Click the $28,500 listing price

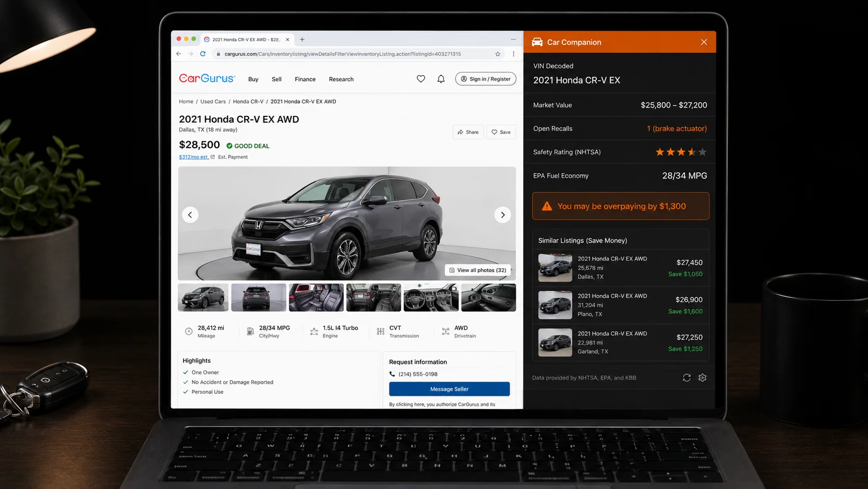tap(199, 145)
